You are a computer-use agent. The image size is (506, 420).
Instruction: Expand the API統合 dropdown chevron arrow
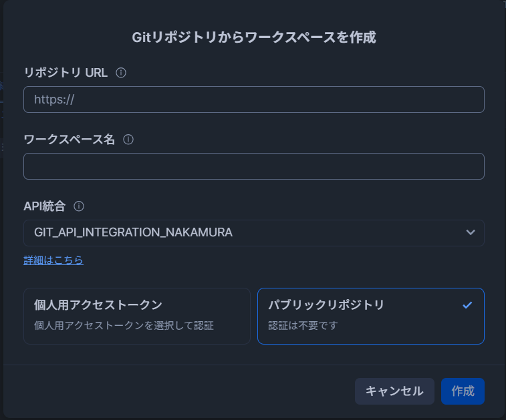pyautogui.click(x=471, y=232)
